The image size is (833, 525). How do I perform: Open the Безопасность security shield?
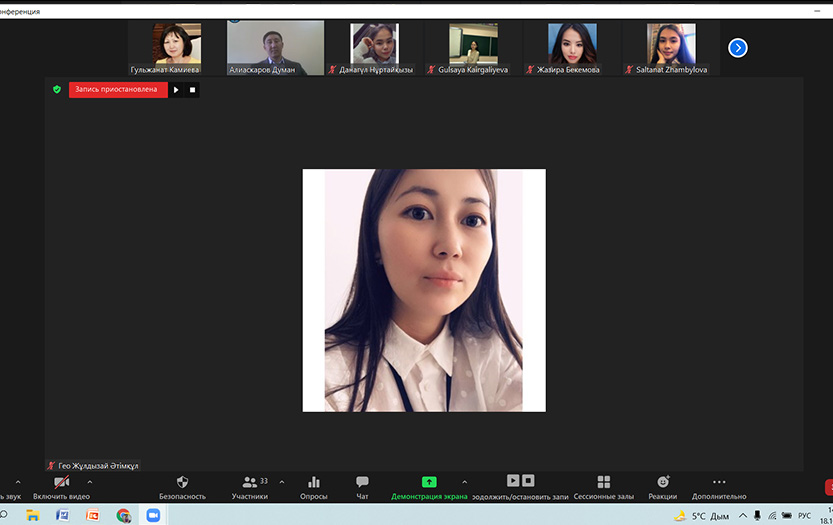[x=182, y=485]
